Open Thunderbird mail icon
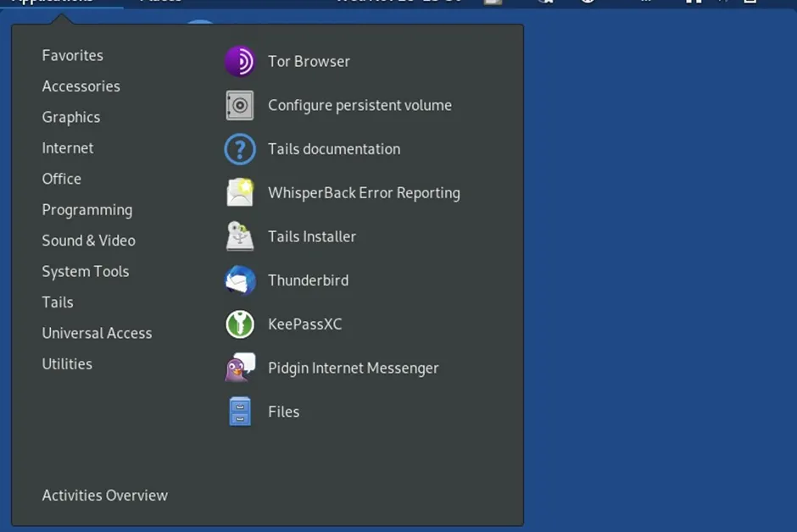 pos(240,280)
